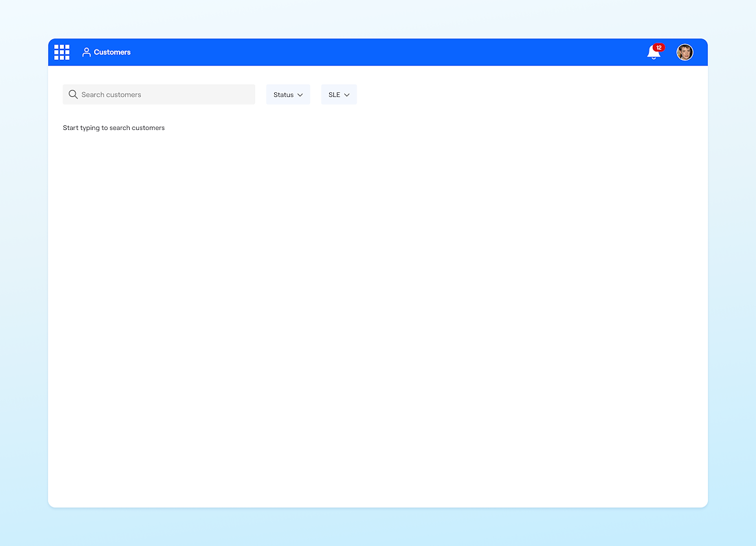Screen dimensions: 756x546
Task: Expand the SLE filter dropdown
Action: (339, 94)
